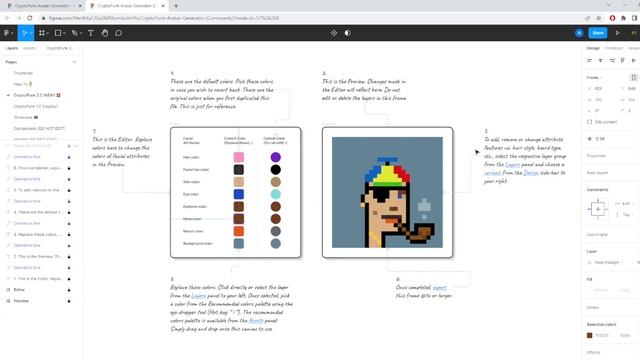Click the browser address bar URL
The image size is (640, 360).
click(x=163, y=18)
